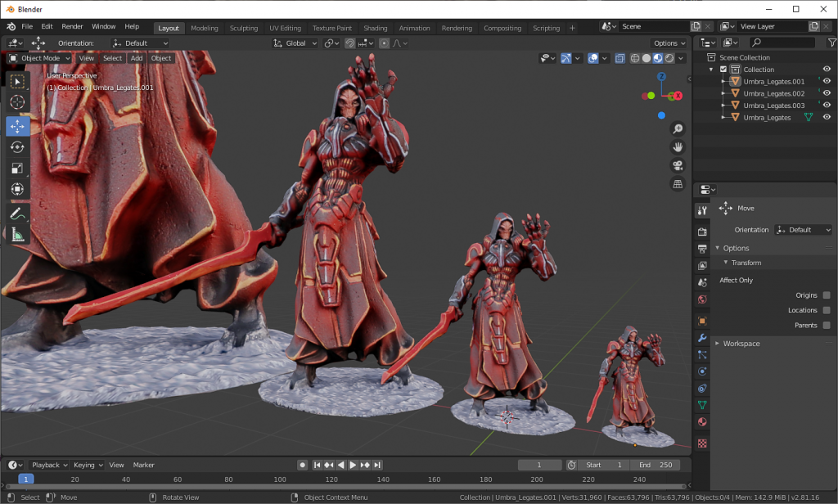Select the Cursor tool

(x=17, y=102)
